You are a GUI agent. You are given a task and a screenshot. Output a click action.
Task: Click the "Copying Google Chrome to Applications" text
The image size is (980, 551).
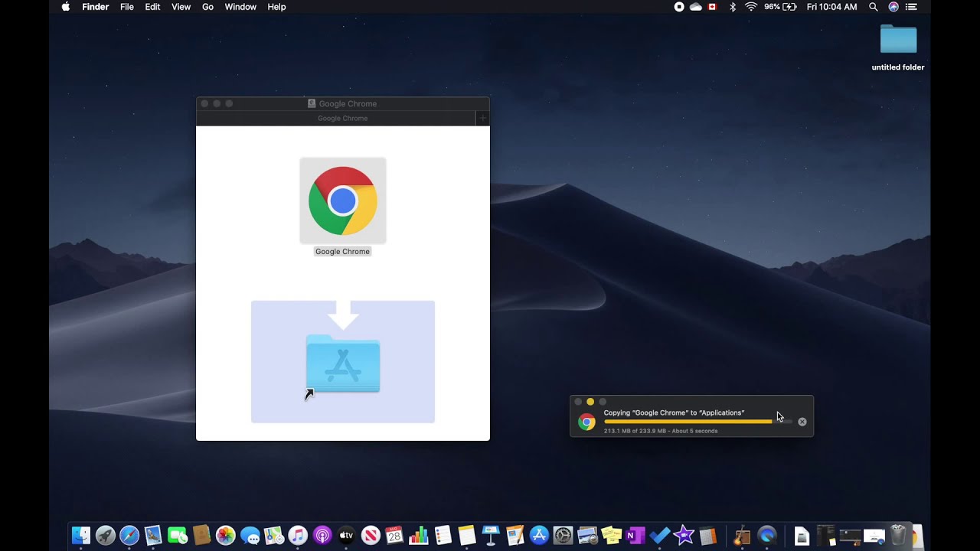point(674,412)
